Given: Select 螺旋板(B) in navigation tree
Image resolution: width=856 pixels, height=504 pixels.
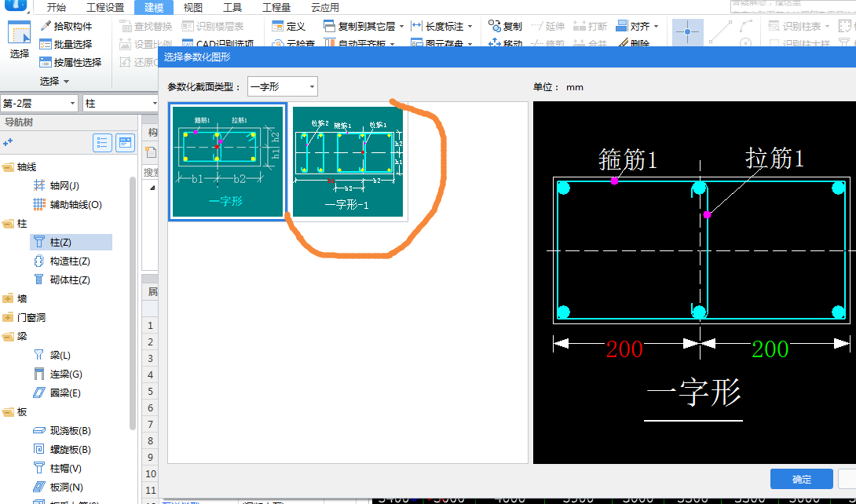Looking at the screenshot, I should (x=62, y=450).
